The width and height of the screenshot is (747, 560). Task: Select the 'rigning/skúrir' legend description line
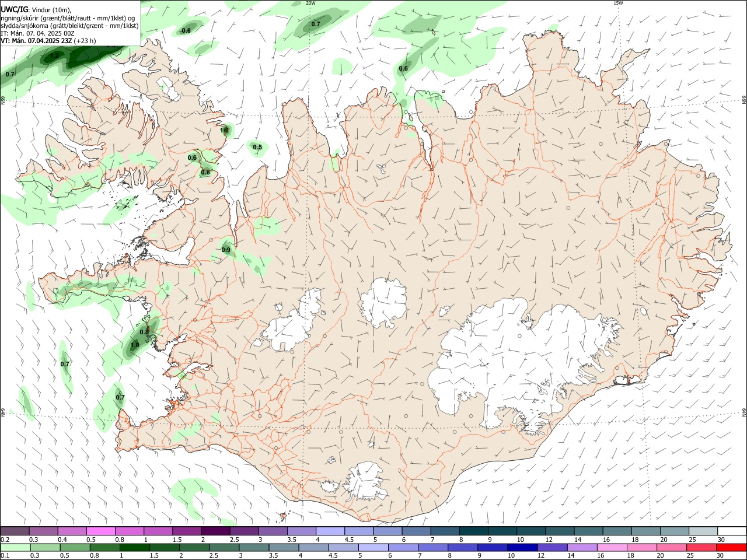68,17
